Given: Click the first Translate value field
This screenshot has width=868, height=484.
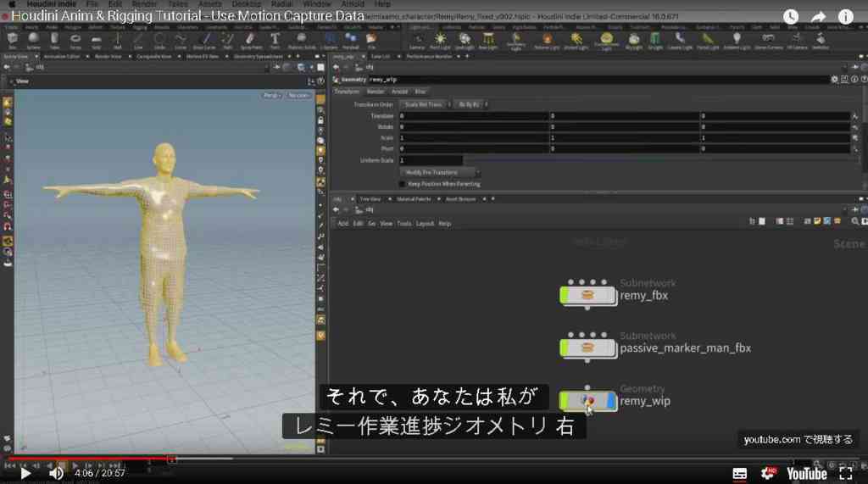Looking at the screenshot, I should (x=474, y=116).
